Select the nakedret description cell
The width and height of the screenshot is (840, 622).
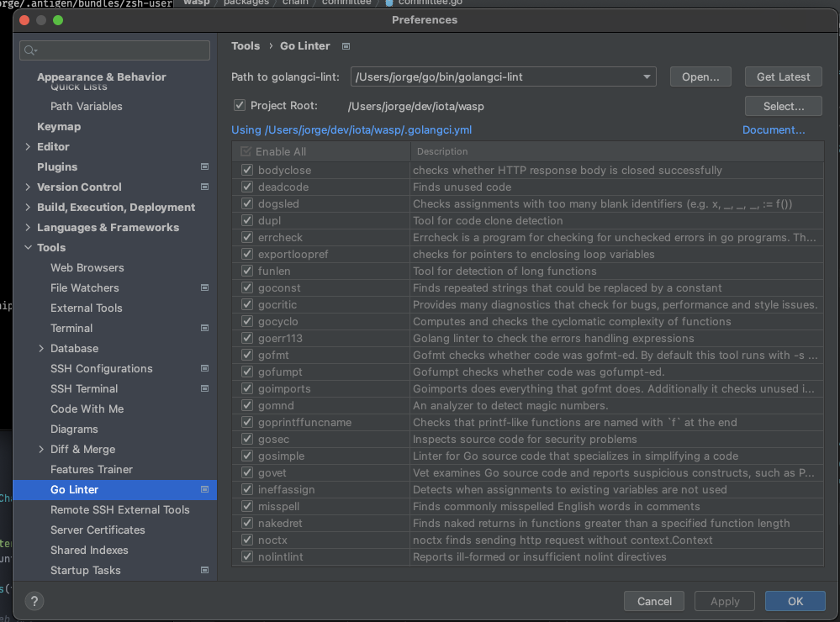click(617, 523)
